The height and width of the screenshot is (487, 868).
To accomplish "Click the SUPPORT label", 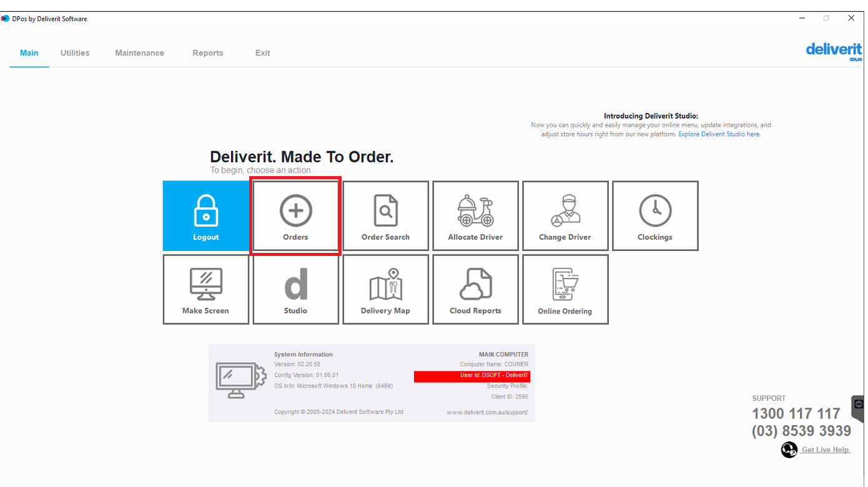I will [x=769, y=398].
